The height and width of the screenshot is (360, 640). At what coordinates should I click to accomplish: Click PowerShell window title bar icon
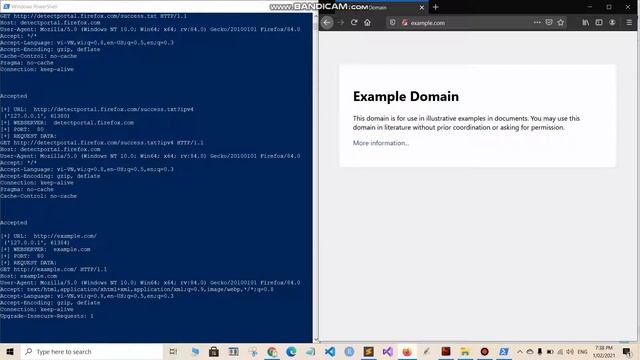6,7
